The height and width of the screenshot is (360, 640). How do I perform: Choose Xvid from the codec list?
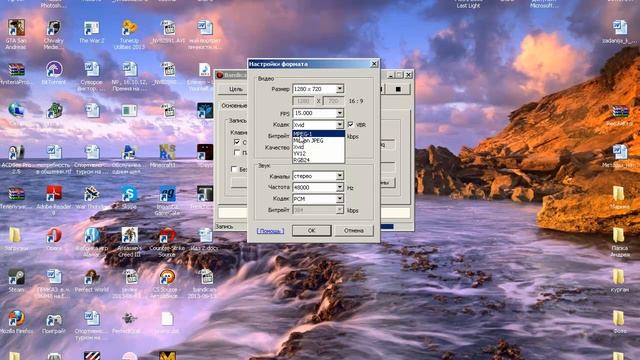318,147
